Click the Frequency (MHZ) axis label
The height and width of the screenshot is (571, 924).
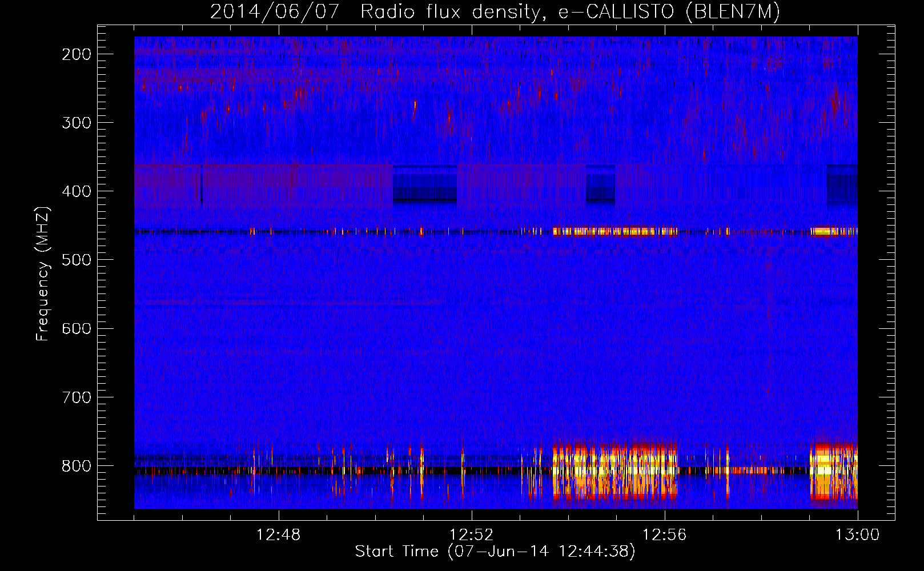[x=43, y=274]
